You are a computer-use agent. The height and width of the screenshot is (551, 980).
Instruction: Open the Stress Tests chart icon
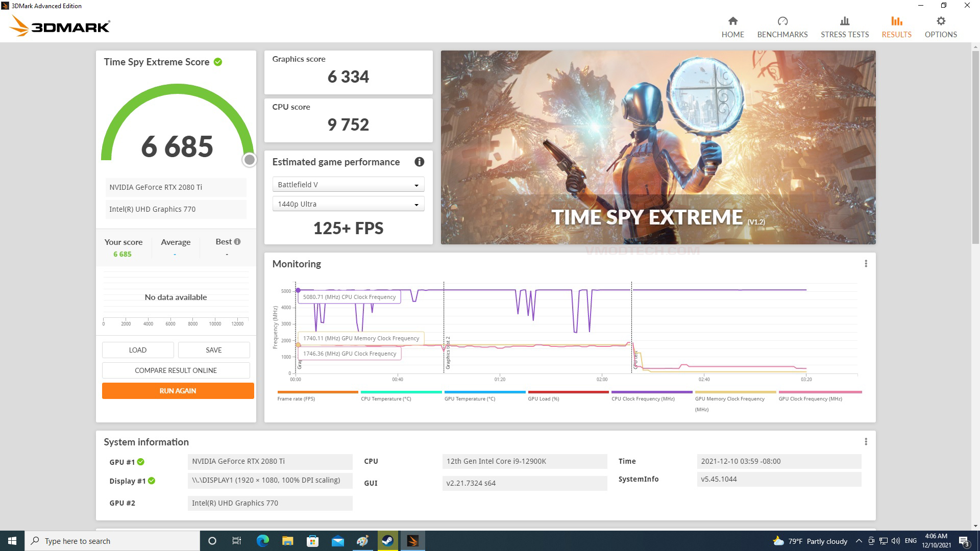coord(844,21)
